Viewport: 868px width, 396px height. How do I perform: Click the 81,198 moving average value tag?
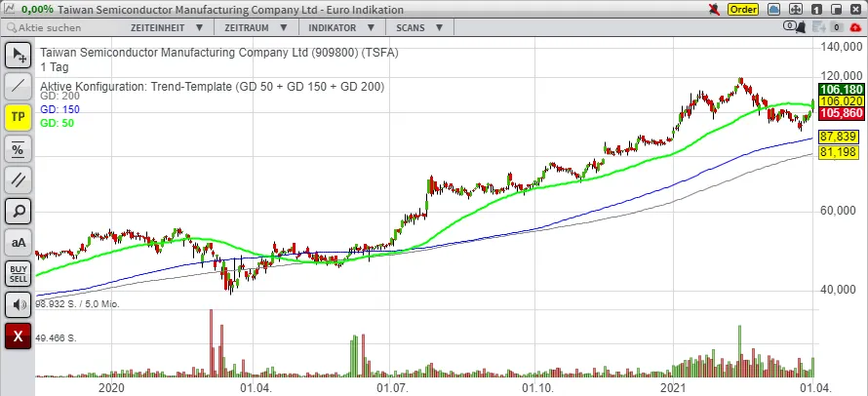pyautogui.click(x=838, y=152)
